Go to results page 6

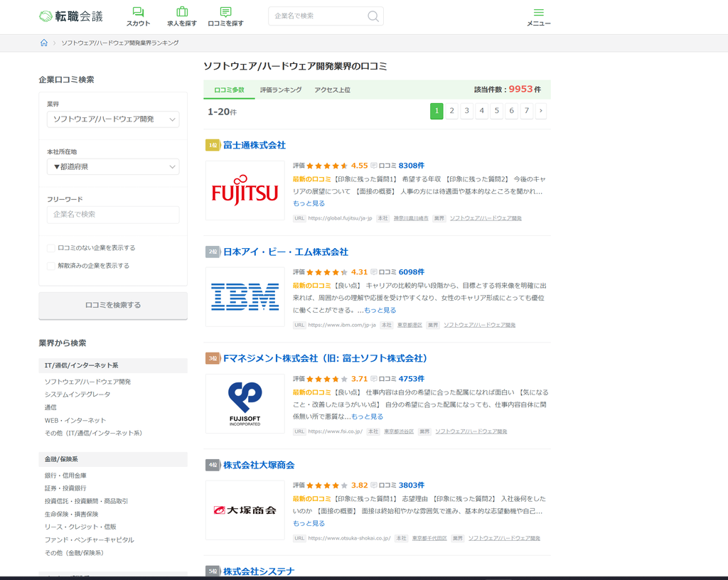[512, 111]
